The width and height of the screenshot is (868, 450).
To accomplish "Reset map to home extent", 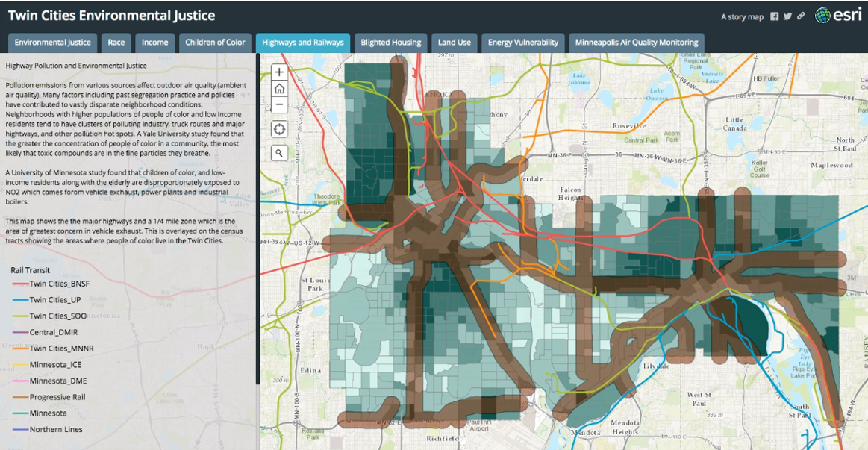I will pyautogui.click(x=279, y=89).
